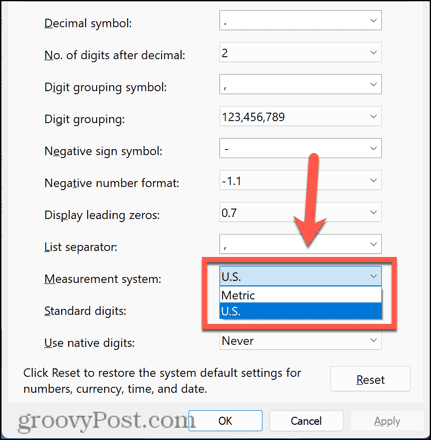Viewport: 431px width, 440px height.
Task: Click the Decimal symbol label
Action: tap(88, 23)
